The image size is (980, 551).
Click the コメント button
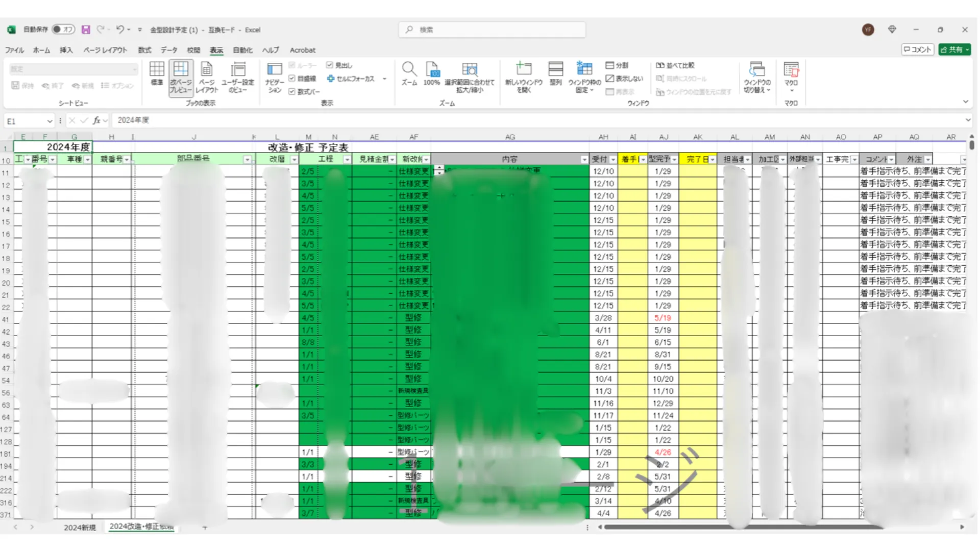(917, 49)
